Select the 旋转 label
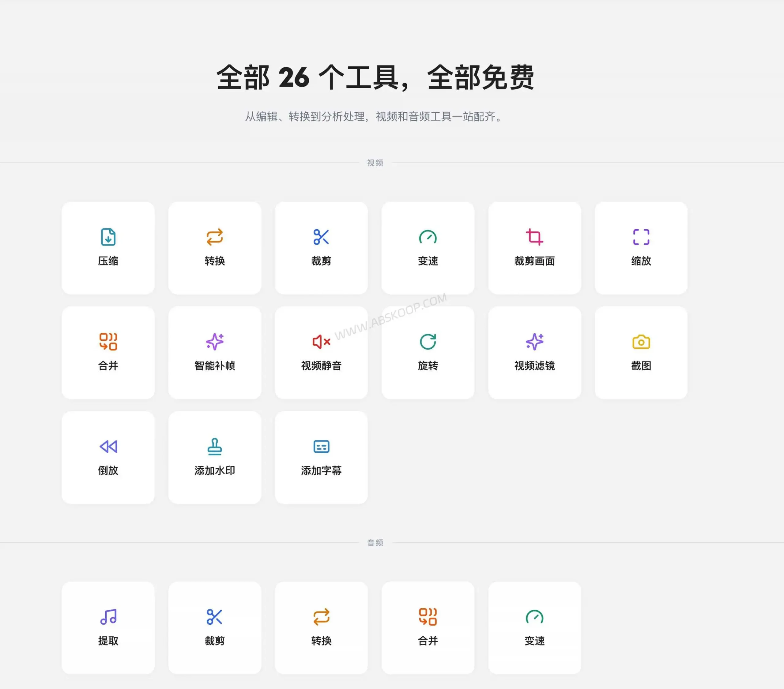This screenshot has width=784, height=689. (x=428, y=366)
